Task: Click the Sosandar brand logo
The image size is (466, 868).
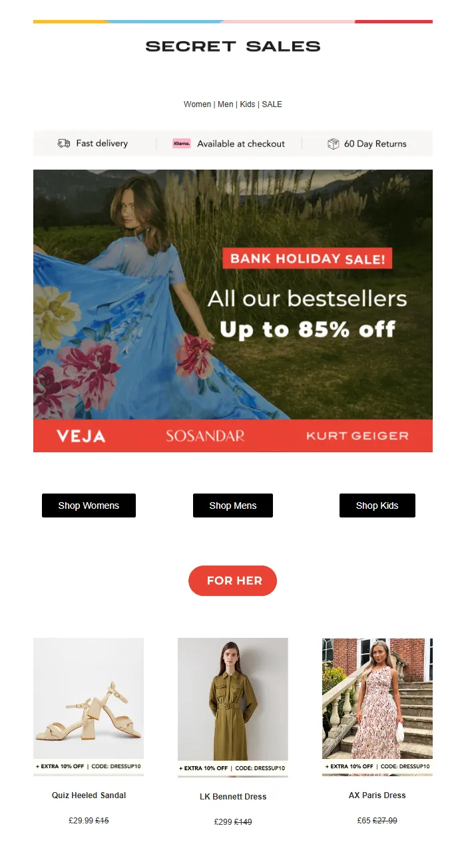Action: [x=205, y=436]
